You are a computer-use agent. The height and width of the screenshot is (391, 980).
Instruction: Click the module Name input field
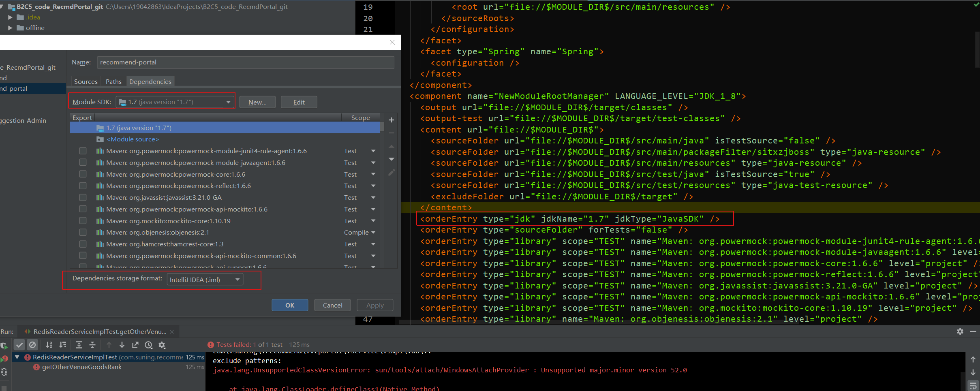click(x=246, y=62)
